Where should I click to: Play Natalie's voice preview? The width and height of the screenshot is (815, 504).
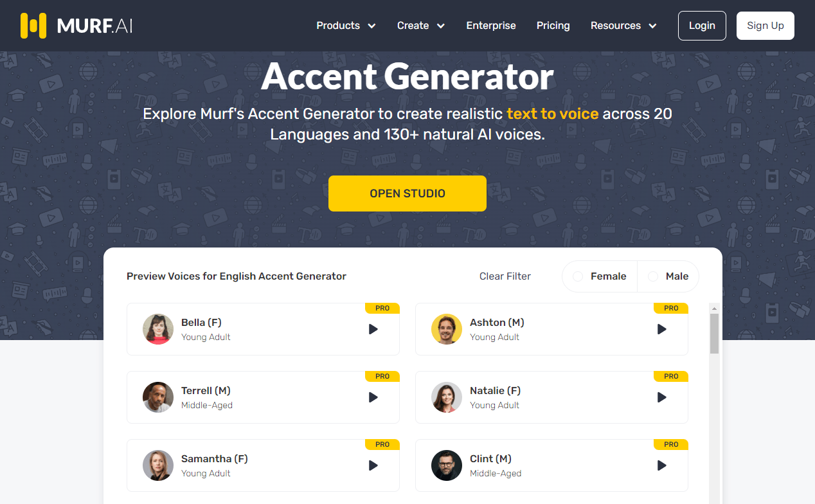[x=661, y=397]
